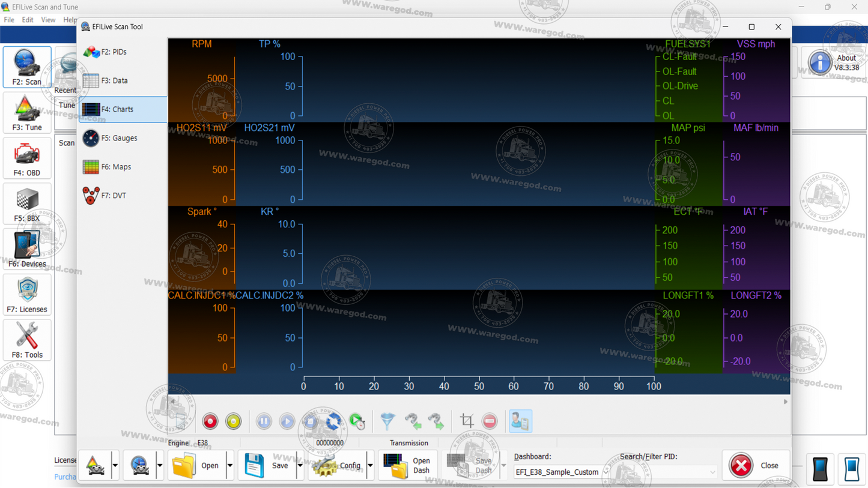Open the F7: DVT controls tab
This screenshot has height=488, width=868.
[x=123, y=196]
